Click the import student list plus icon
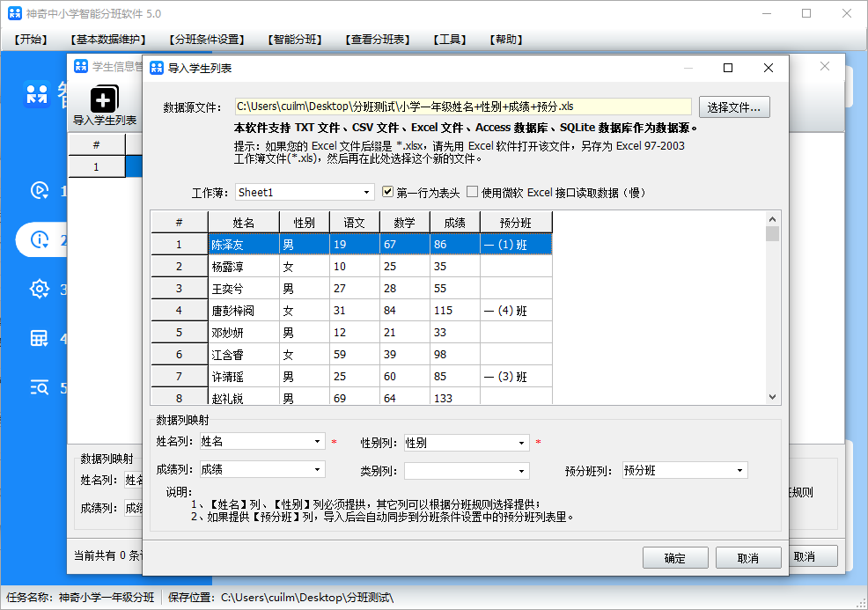Screen dimensions: 868x610 point(104,99)
